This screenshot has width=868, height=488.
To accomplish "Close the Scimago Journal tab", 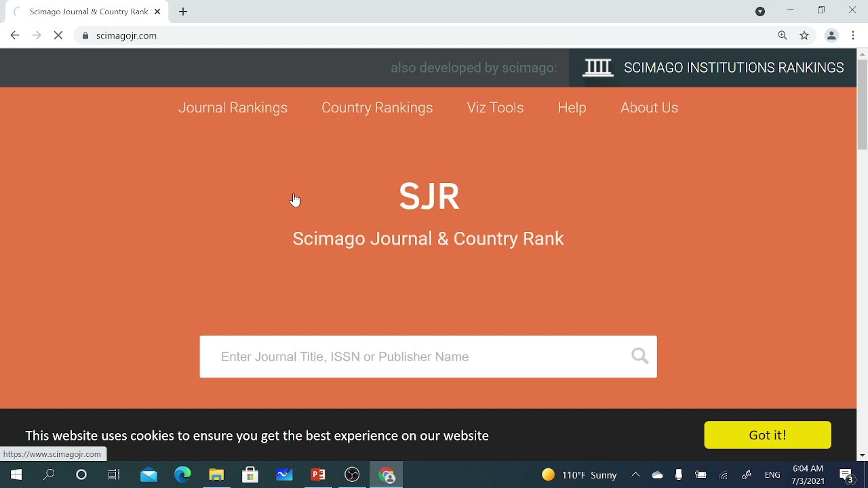I will (157, 12).
